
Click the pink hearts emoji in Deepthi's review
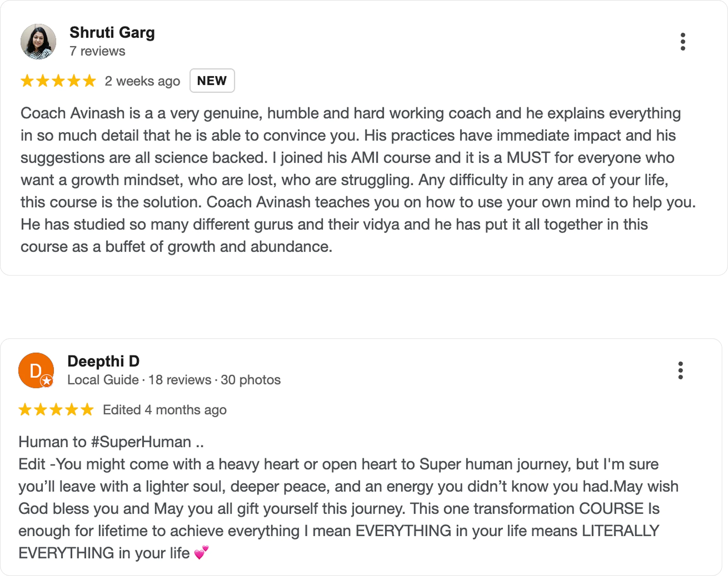coord(202,553)
